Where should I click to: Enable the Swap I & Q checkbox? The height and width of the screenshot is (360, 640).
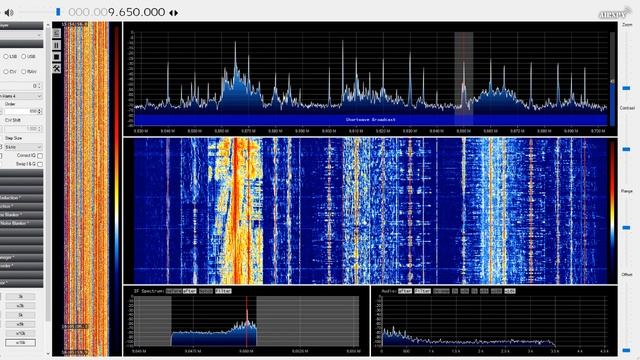pyautogui.click(x=40, y=164)
